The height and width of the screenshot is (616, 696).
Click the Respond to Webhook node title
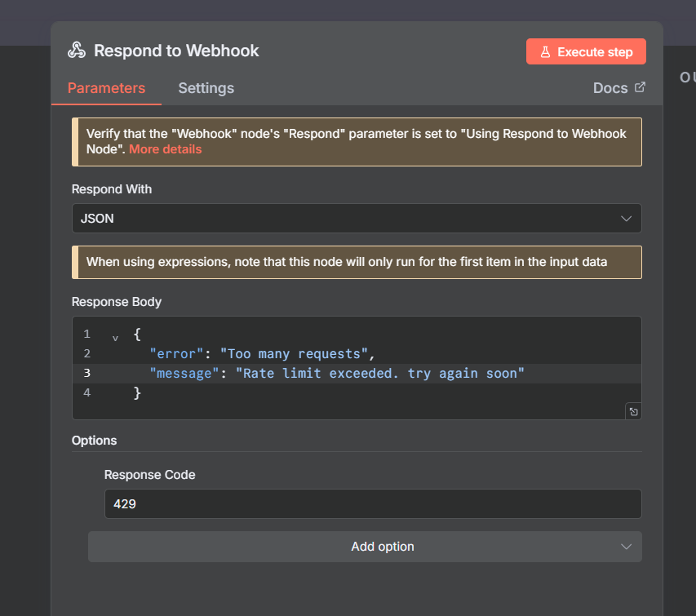coord(176,51)
